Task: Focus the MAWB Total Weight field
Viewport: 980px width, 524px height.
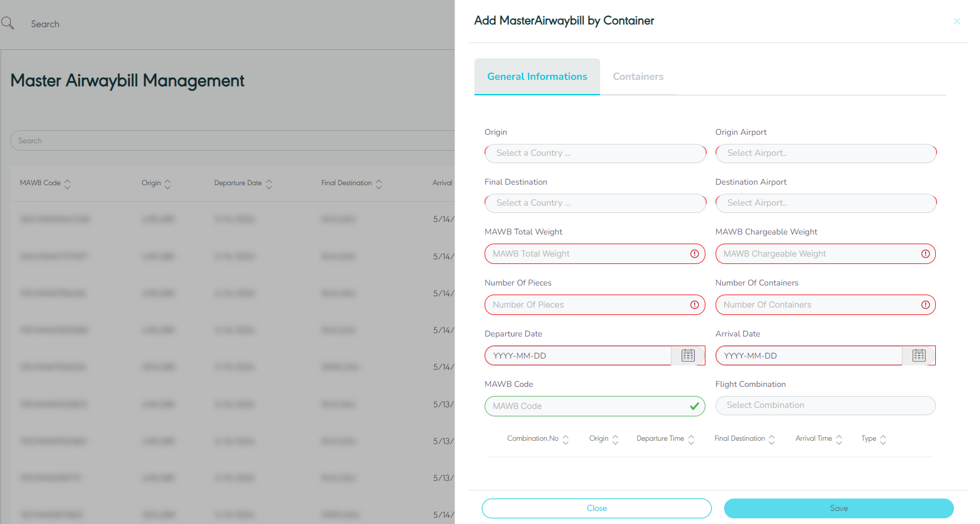Action: 587,254
